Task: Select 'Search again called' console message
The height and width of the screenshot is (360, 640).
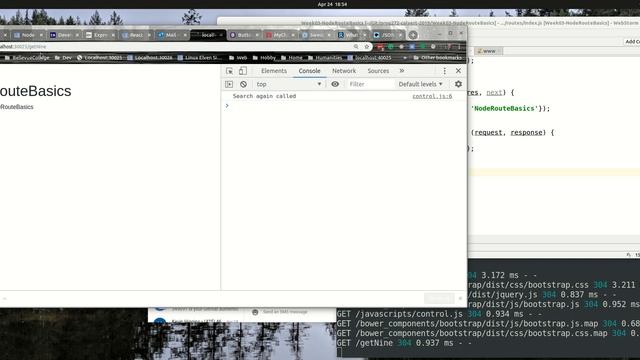Action: (x=264, y=96)
